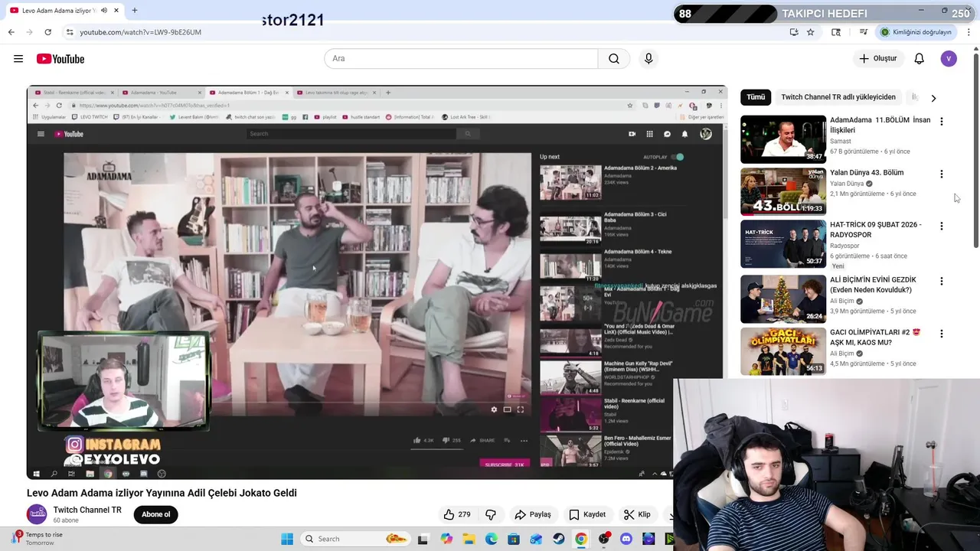This screenshot has height=551, width=980.
Task: Play GACI OLİMPİYATLARI thumbnail 56:13
Action: click(783, 352)
